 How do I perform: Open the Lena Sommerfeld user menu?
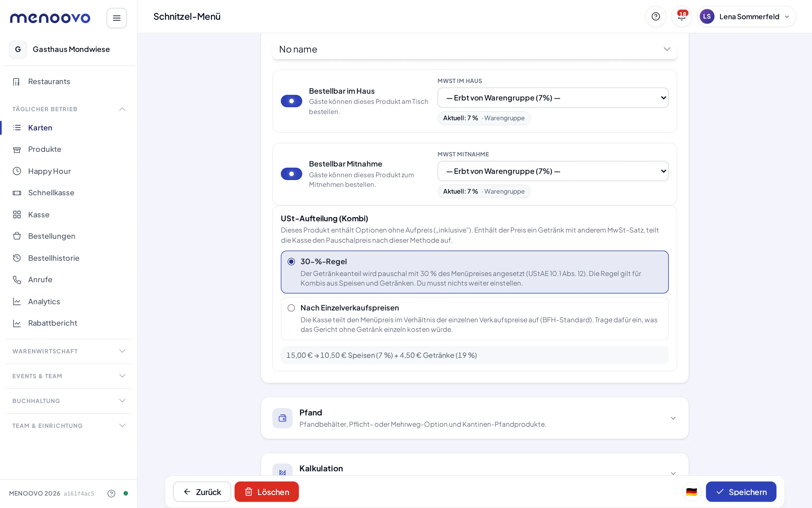pyautogui.click(x=746, y=16)
